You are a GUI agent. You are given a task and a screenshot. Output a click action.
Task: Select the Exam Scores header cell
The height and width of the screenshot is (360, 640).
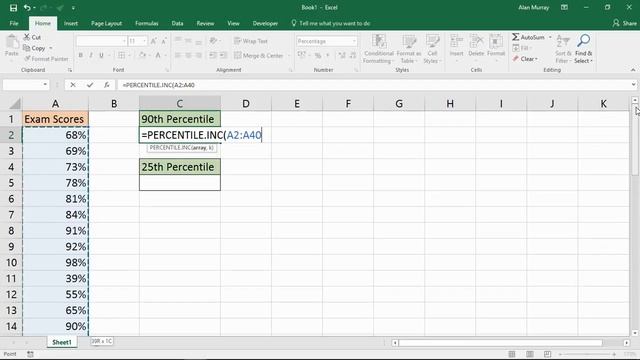click(56, 119)
